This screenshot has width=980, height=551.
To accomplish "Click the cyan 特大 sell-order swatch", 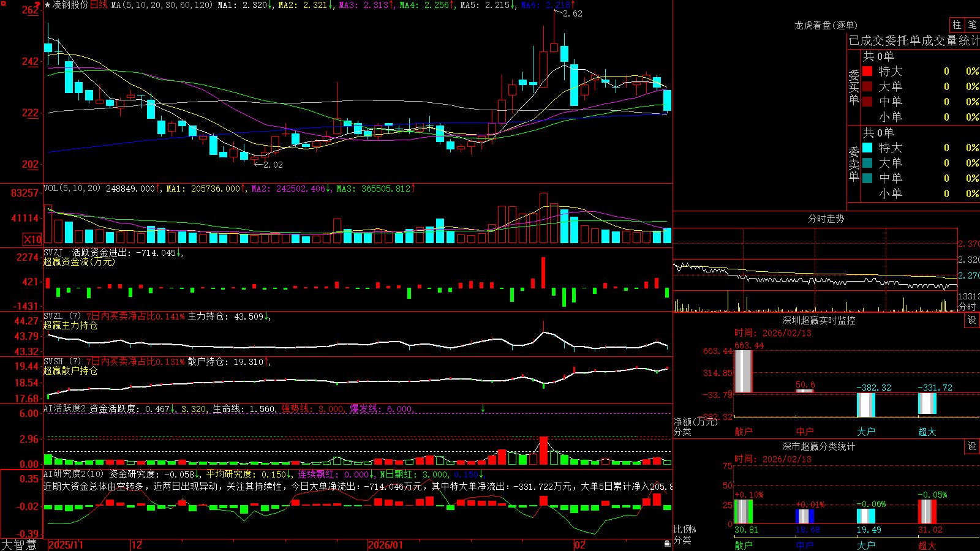I will pyautogui.click(x=867, y=148).
